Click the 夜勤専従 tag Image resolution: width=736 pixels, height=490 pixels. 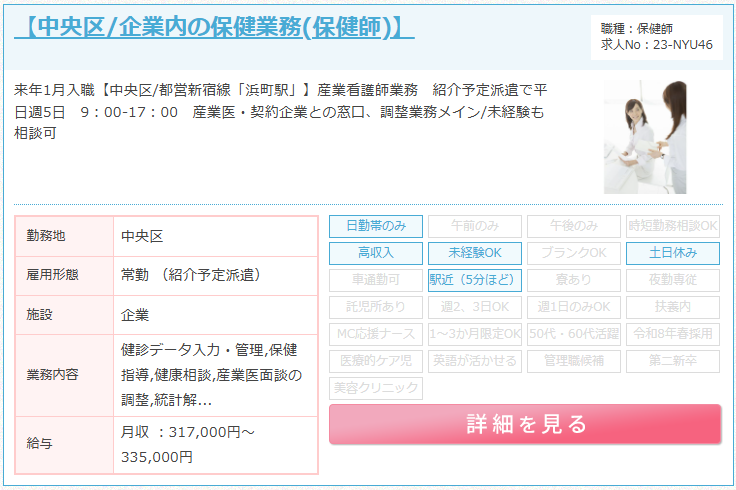pyautogui.click(x=673, y=280)
